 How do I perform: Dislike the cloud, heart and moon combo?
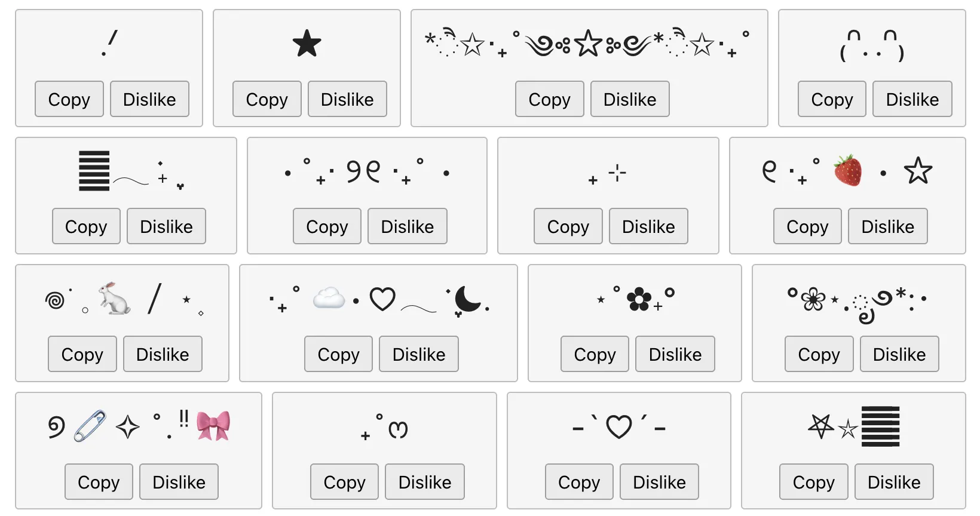point(418,354)
